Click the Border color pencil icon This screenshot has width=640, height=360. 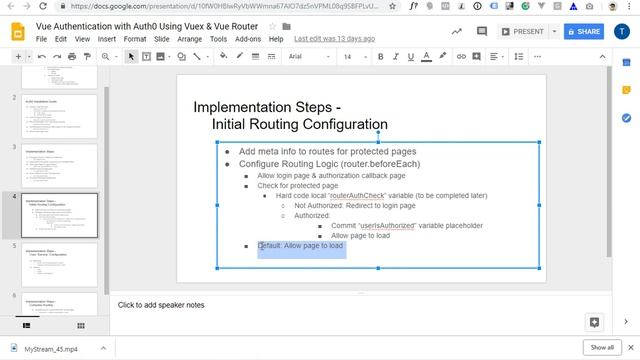click(x=240, y=56)
